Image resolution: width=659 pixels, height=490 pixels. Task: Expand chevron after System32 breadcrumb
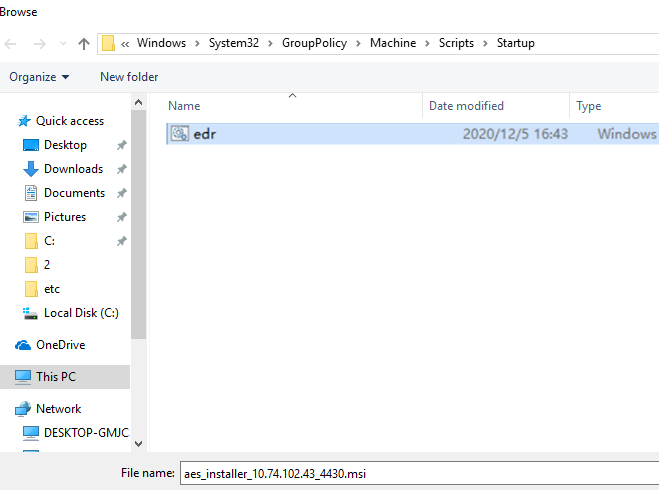(x=270, y=43)
